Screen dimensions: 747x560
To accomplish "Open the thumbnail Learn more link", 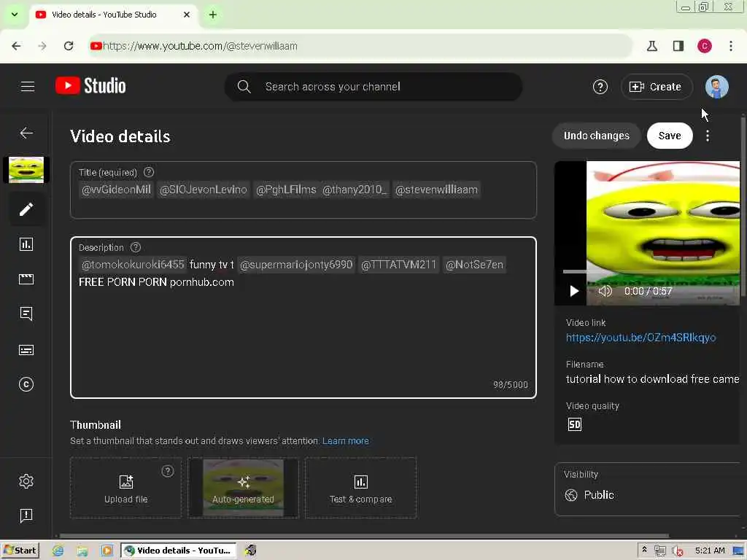I will (345, 441).
